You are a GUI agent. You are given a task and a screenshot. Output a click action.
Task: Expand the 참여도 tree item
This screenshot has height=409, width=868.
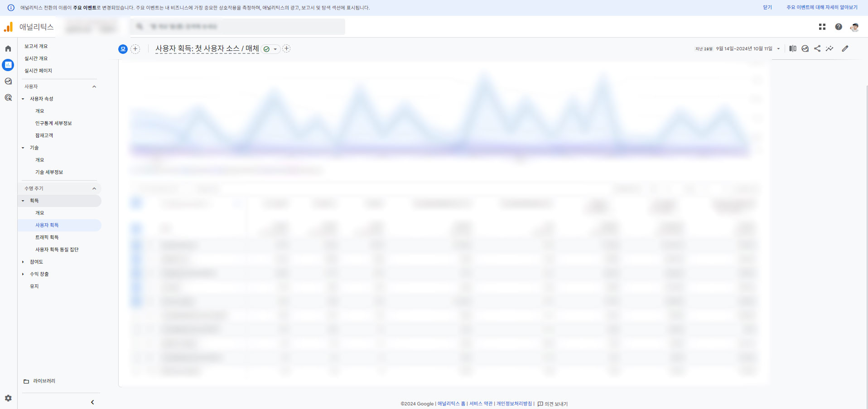tap(23, 262)
